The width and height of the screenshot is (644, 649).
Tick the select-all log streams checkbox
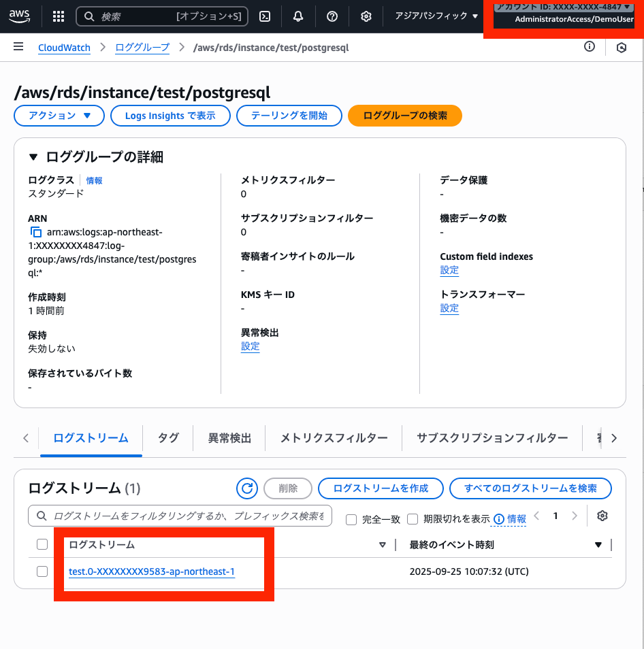point(42,544)
